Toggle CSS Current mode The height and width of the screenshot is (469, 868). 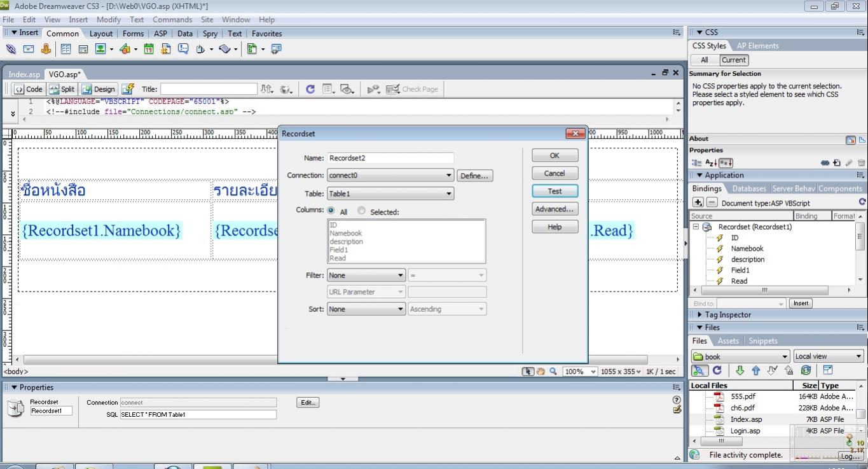click(x=734, y=60)
